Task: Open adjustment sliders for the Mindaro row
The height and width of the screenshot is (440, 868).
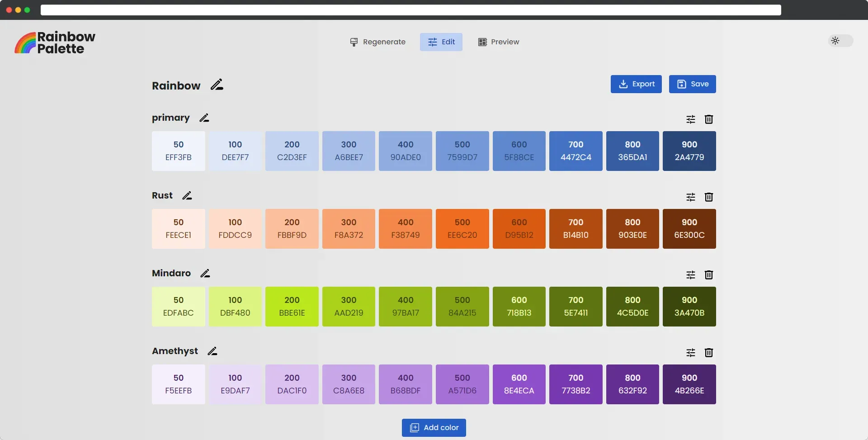Action: [691, 274]
